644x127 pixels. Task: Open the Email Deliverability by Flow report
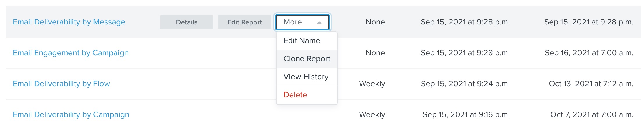[x=61, y=84]
